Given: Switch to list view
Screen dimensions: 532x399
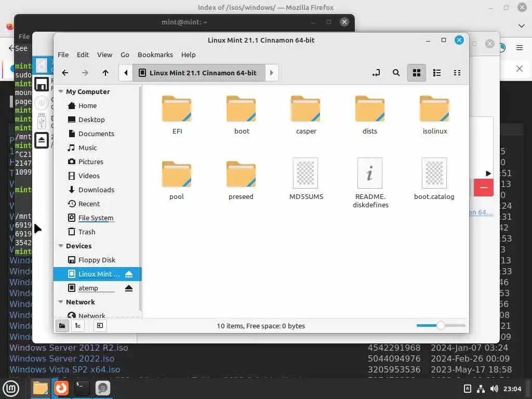Looking at the screenshot, I should [x=436, y=73].
